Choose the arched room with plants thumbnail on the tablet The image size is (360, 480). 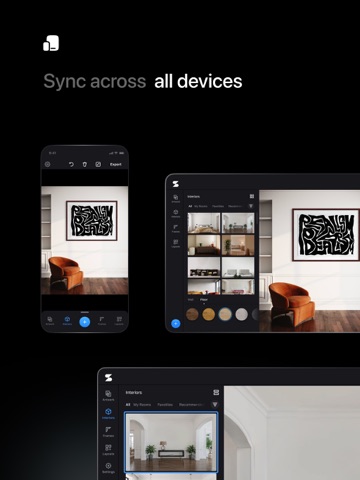click(x=238, y=223)
